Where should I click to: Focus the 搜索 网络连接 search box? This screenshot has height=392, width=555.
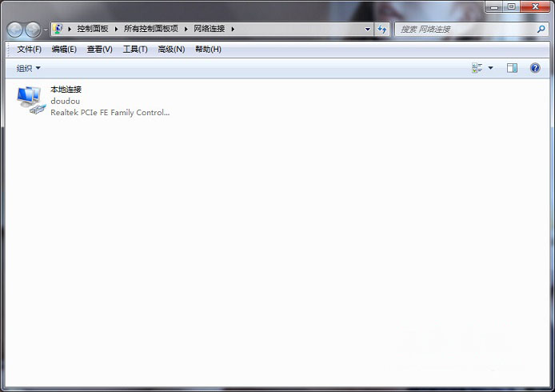pos(472,29)
